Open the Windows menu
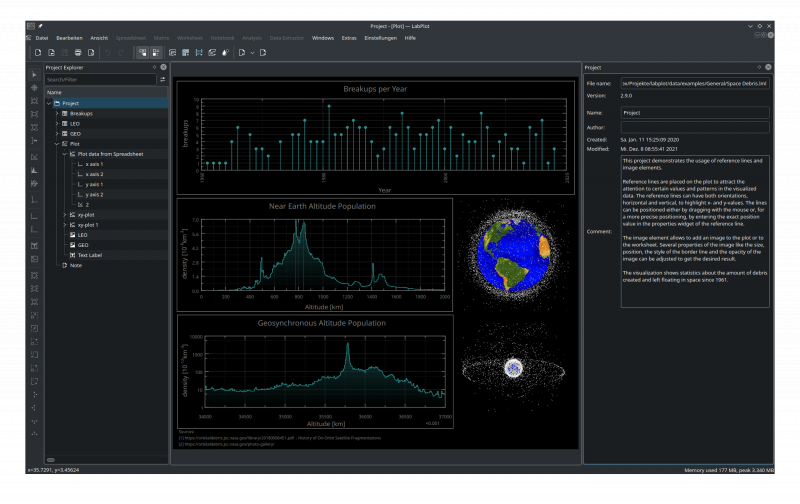This screenshot has width=800, height=504. point(323,38)
